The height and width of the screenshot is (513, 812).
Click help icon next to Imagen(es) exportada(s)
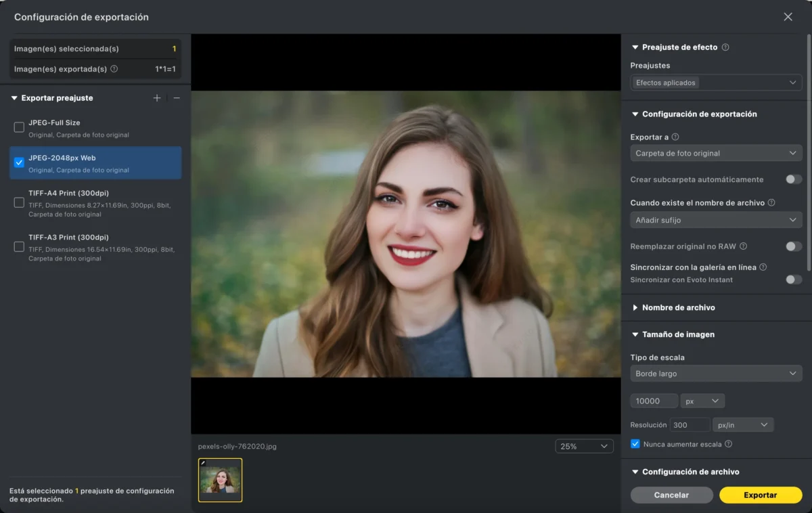point(114,69)
